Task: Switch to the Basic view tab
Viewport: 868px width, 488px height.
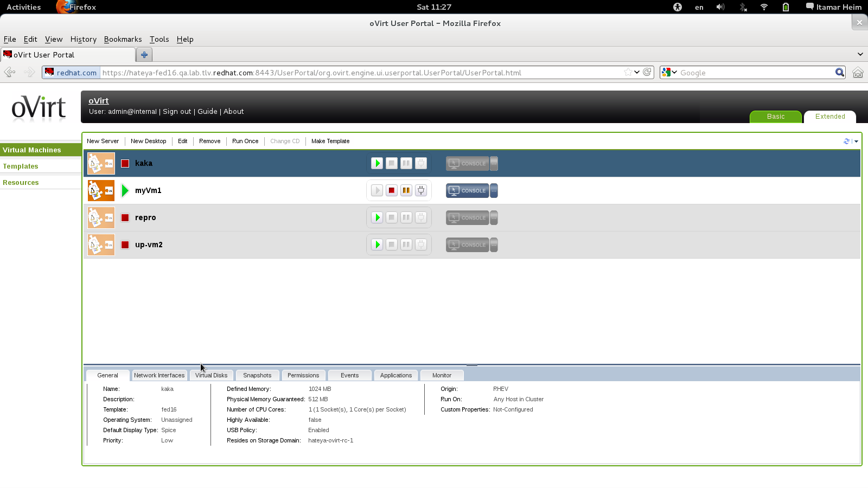Action: [x=776, y=117]
